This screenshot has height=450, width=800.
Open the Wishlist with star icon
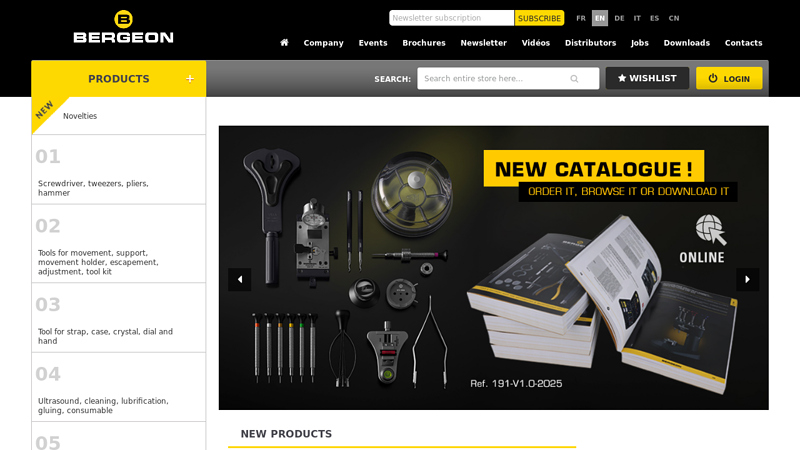647,78
